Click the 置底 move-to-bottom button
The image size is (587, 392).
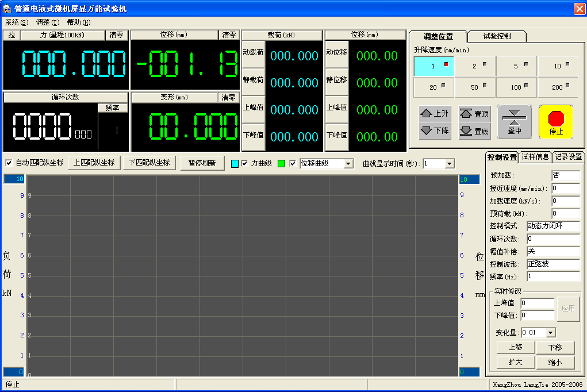tap(474, 131)
